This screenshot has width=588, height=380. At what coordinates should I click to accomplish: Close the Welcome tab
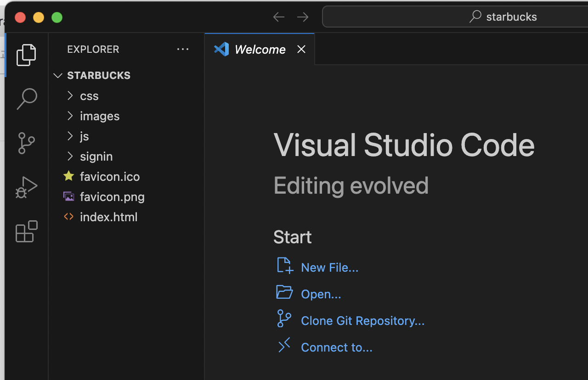[x=301, y=49]
